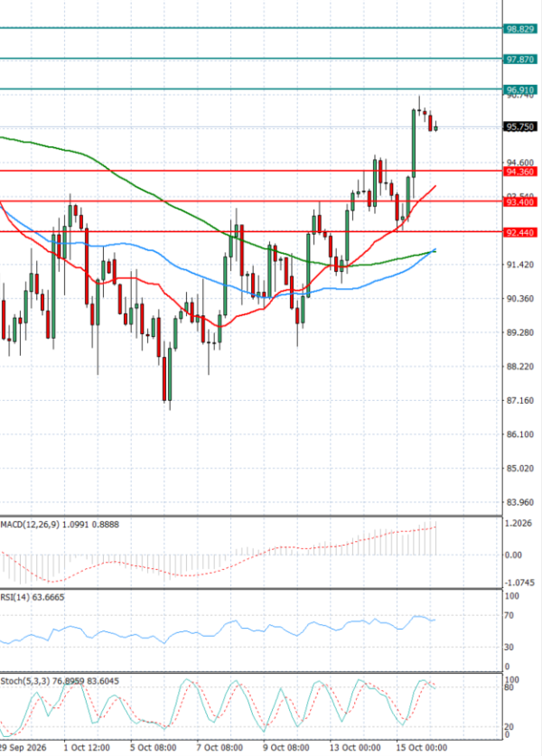Click the Stochastic 80 scale level
Viewport: 542px width, 756px height.
pyautogui.click(x=509, y=687)
